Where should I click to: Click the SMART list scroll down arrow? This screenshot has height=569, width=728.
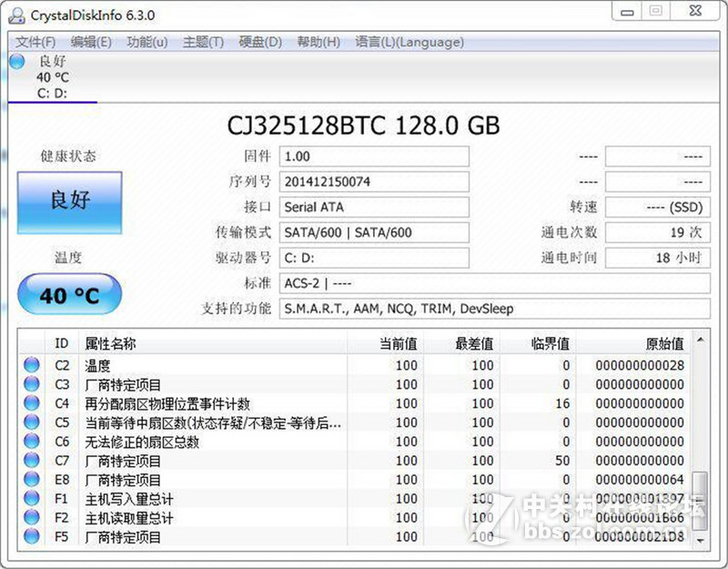700,540
